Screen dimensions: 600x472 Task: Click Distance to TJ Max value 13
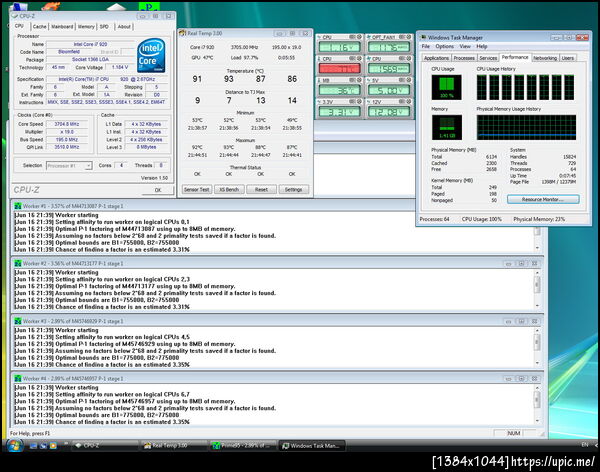pos(261,100)
